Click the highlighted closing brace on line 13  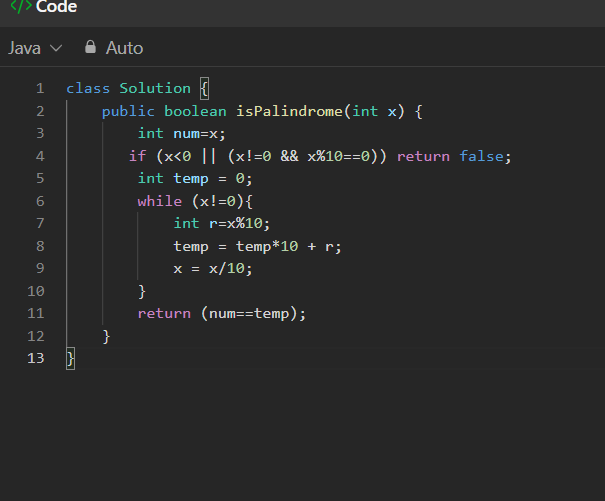pyautogui.click(x=70, y=359)
